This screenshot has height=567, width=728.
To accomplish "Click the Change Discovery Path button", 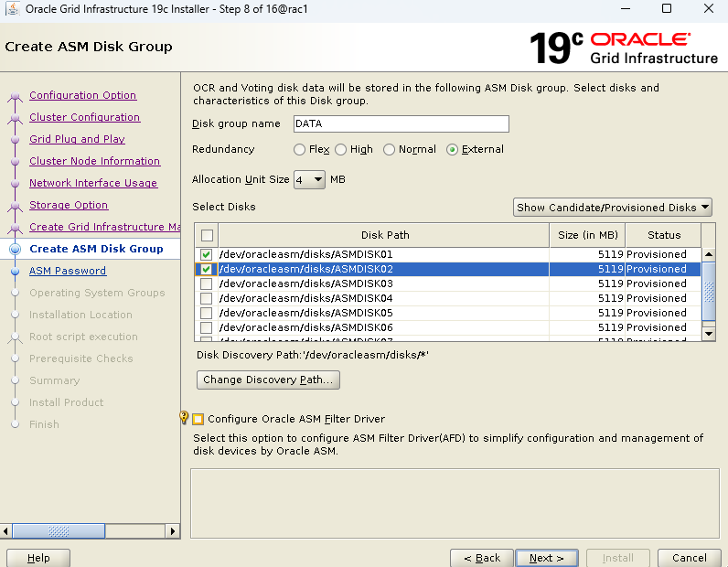I will tap(268, 380).
